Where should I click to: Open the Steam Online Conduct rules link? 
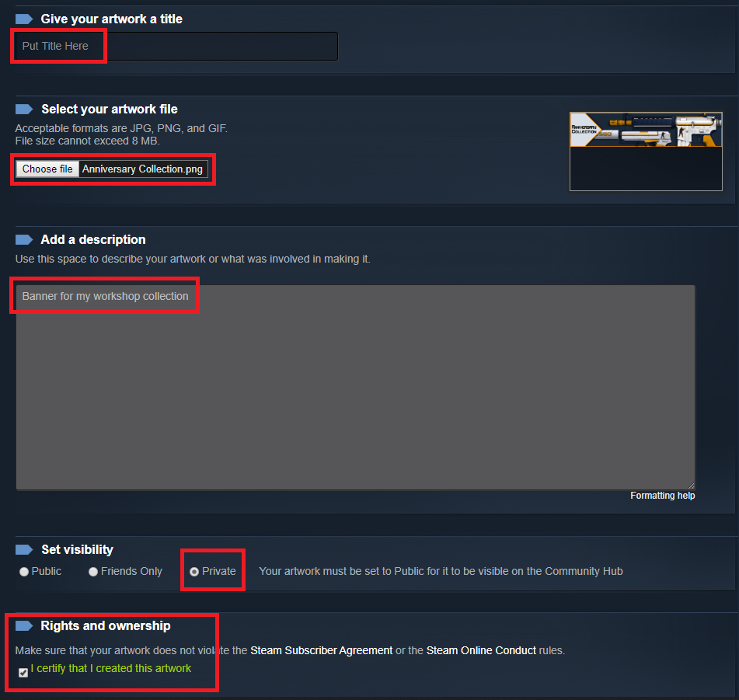coord(481,650)
